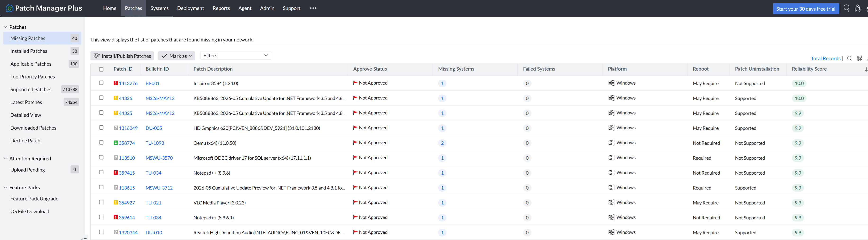Open the search icon in top bar
The width and height of the screenshot is (868, 240).
pos(846,8)
